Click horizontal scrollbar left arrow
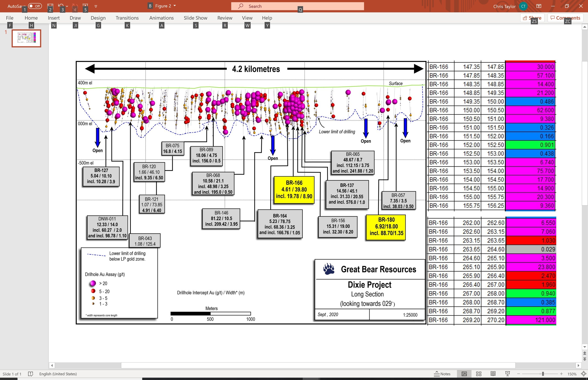 tap(52, 365)
